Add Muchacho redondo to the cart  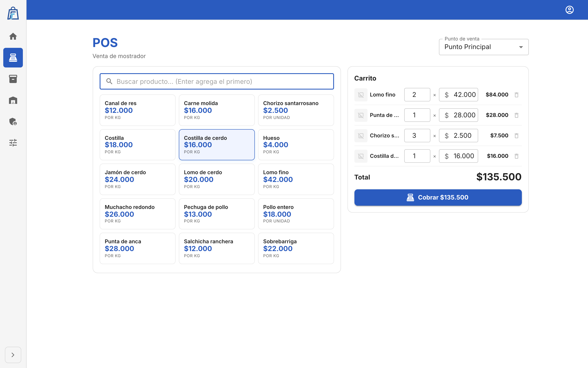click(138, 214)
